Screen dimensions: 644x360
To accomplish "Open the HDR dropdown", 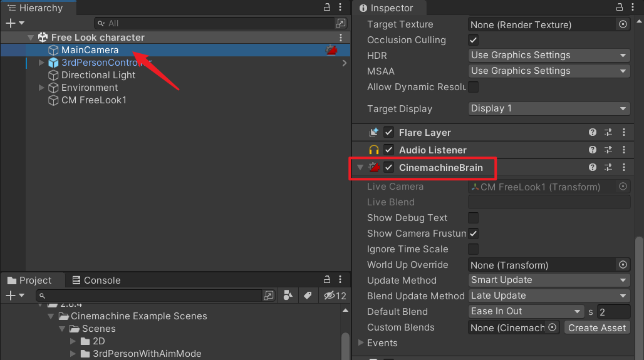I will (x=549, y=56).
